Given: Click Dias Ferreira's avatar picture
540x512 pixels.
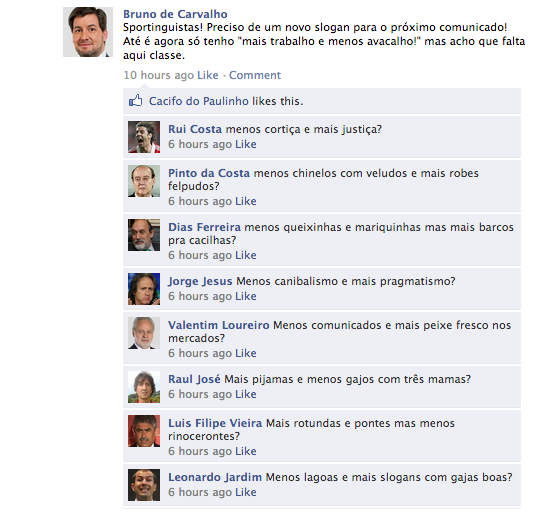Looking at the screenshot, I should tap(144, 235).
